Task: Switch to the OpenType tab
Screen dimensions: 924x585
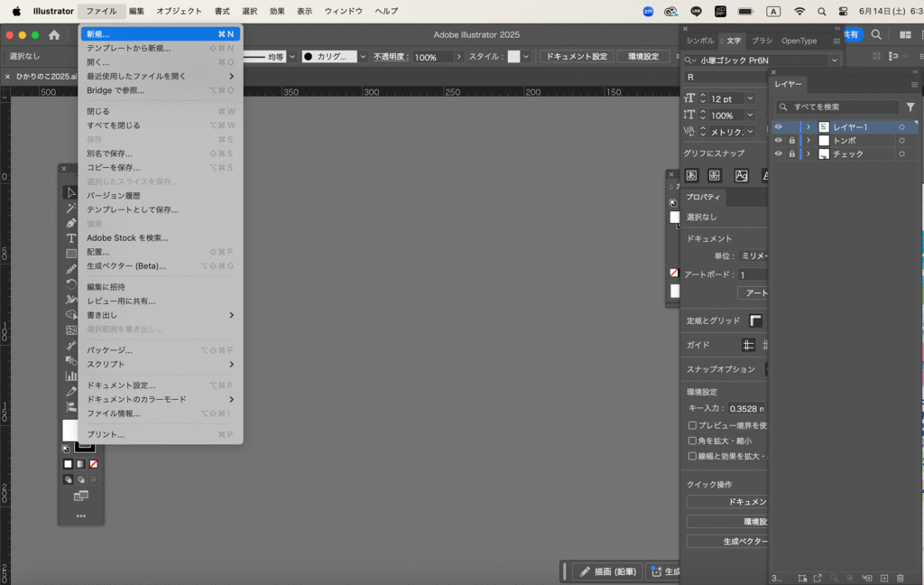Action: pyautogui.click(x=799, y=41)
